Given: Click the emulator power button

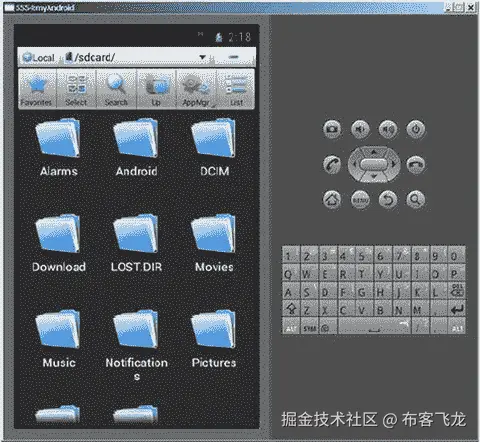Looking at the screenshot, I should (415, 129).
